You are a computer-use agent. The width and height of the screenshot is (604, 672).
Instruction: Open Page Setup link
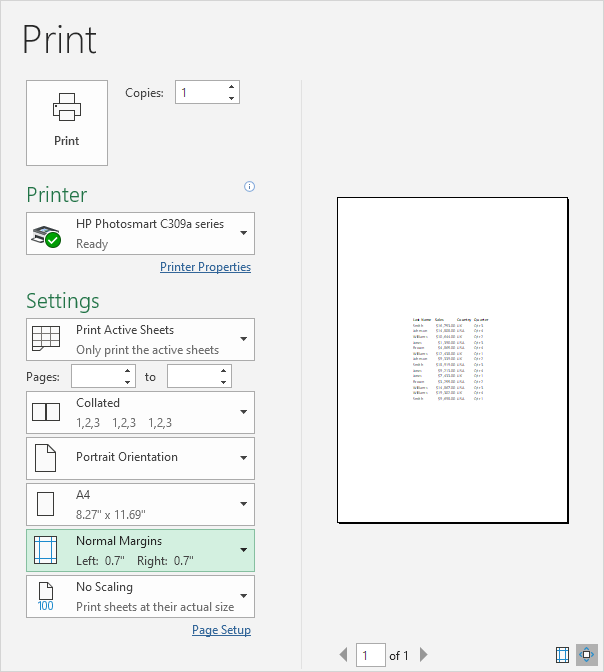pyautogui.click(x=221, y=630)
